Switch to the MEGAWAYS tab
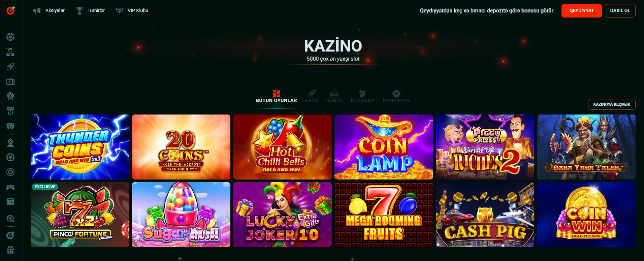 [x=396, y=96]
